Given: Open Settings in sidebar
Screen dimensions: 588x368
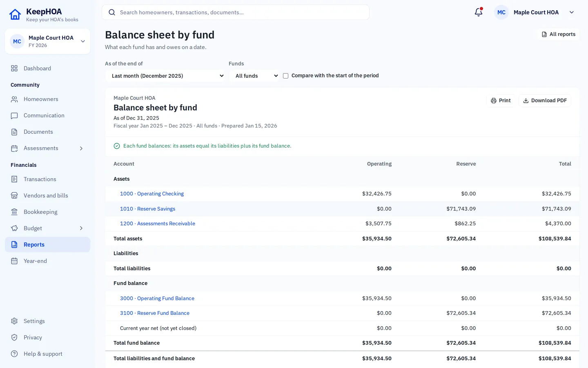Looking at the screenshot, I should [x=47, y=321].
